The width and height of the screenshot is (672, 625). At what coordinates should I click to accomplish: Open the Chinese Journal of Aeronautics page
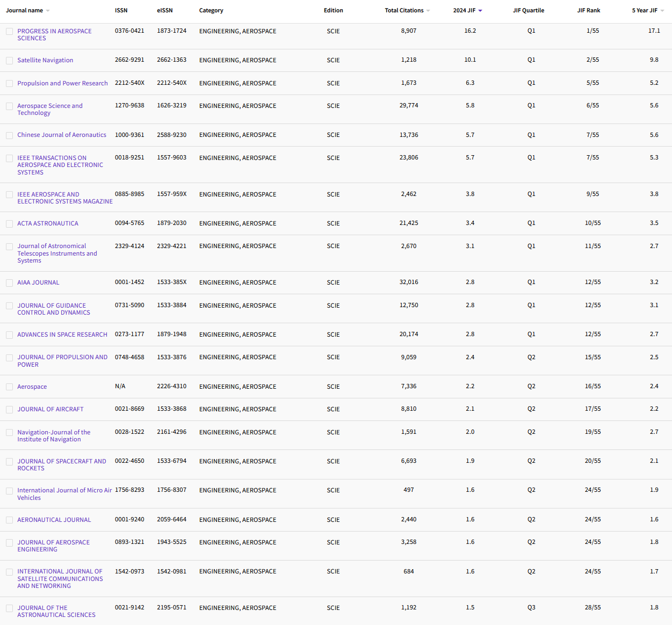tap(61, 135)
